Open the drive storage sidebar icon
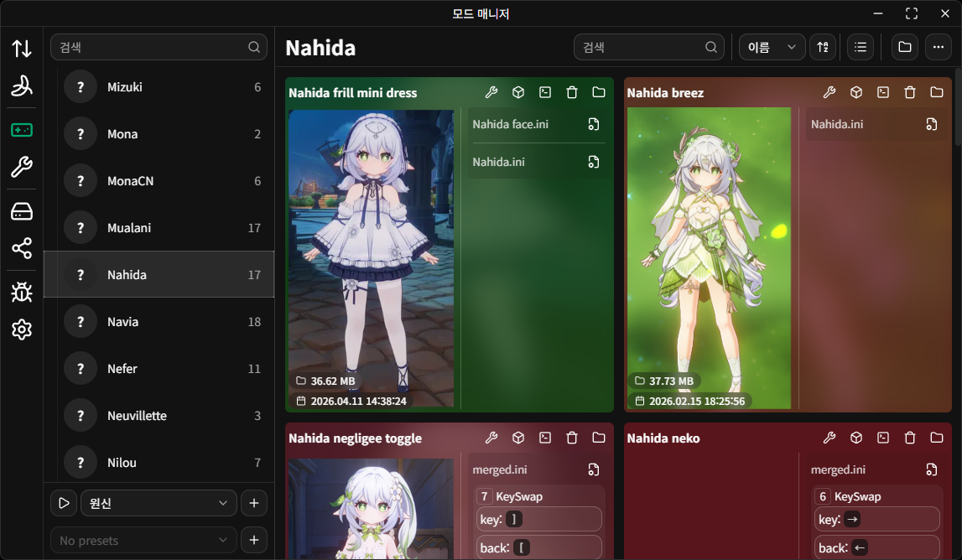 22,211
